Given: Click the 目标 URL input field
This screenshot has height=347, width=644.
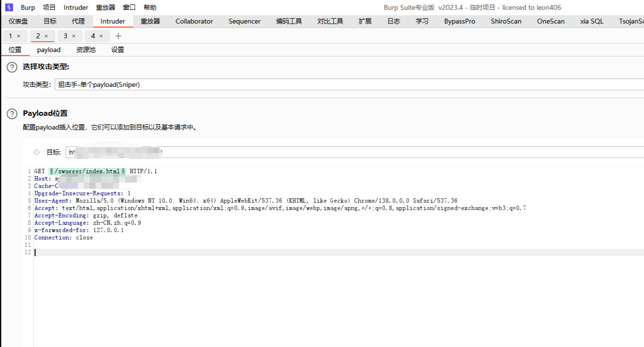Looking at the screenshot, I should tap(354, 152).
